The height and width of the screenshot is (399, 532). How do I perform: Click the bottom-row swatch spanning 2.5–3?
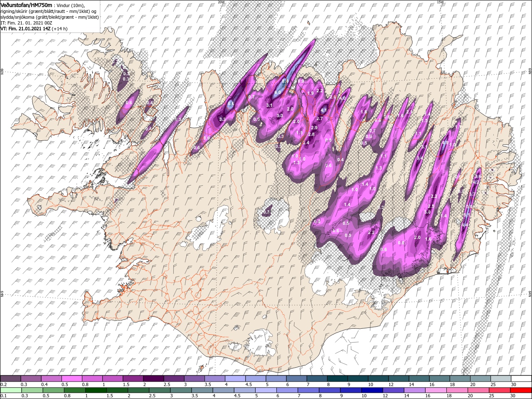pos(160,390)
